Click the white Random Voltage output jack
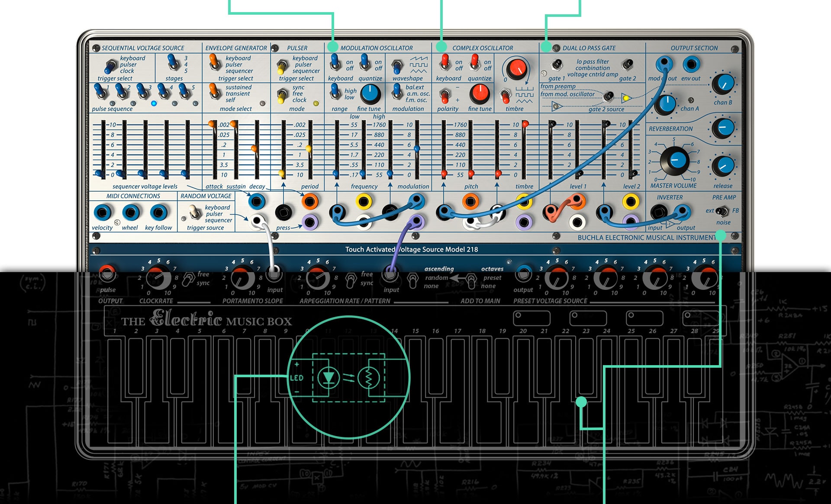The height and width of the screenshot is (504, 831). [258, 222]
